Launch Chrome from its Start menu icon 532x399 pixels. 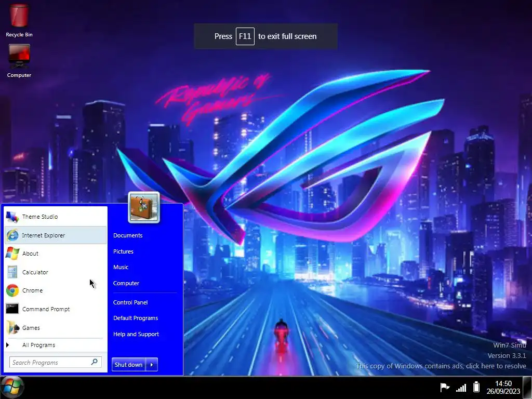coord(12,290)
